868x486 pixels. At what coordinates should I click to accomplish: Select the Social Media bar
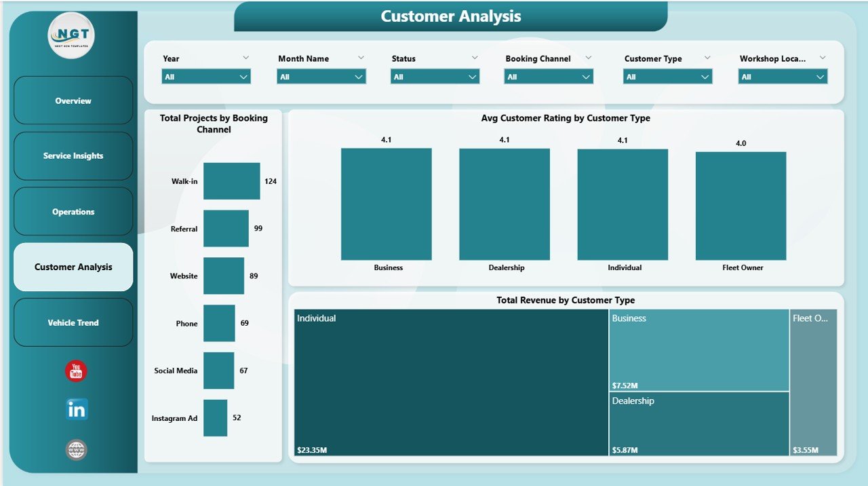coord(218,371)
